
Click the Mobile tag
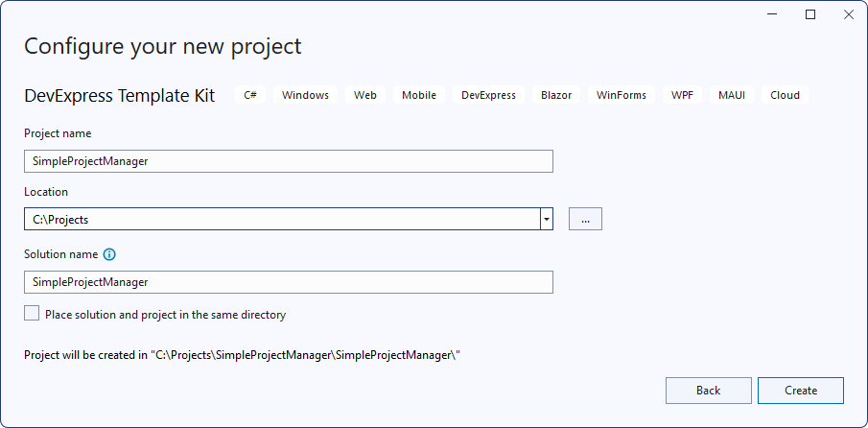419,95
